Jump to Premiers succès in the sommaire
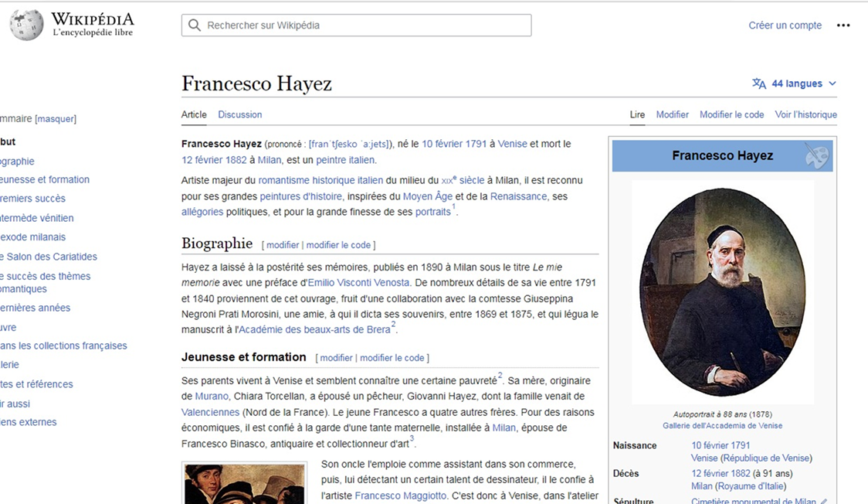The width and height of the screenshot is (868, 504). point(32,199)
